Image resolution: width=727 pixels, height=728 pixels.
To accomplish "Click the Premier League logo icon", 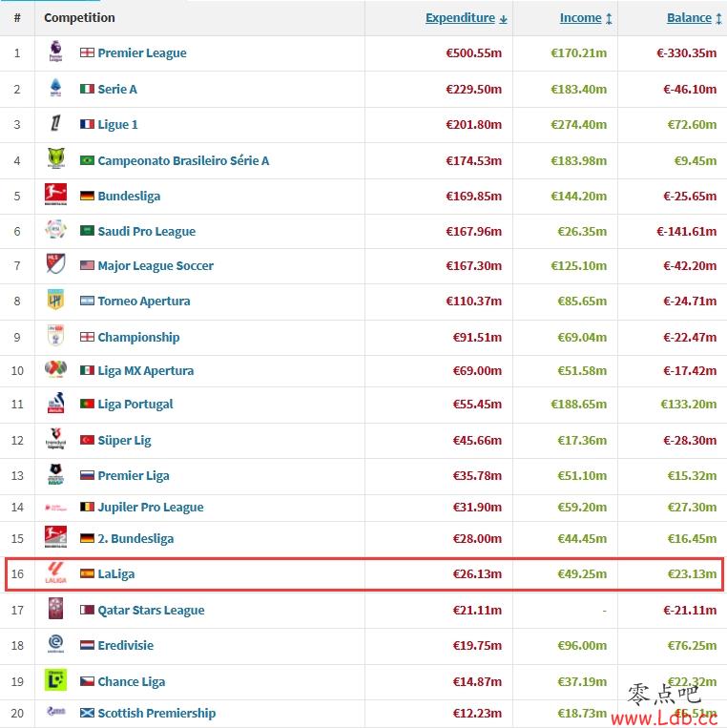I will coord(55,52).
